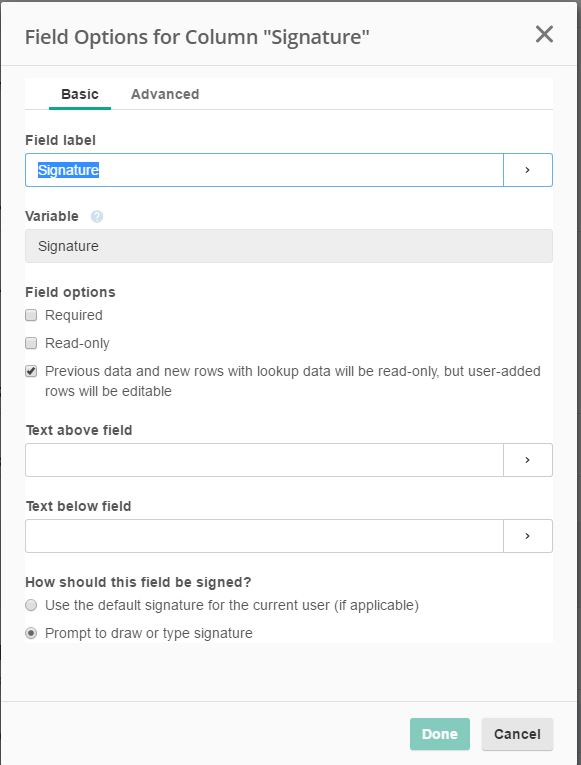Enable the Required checkbox

tap(31, 315)
